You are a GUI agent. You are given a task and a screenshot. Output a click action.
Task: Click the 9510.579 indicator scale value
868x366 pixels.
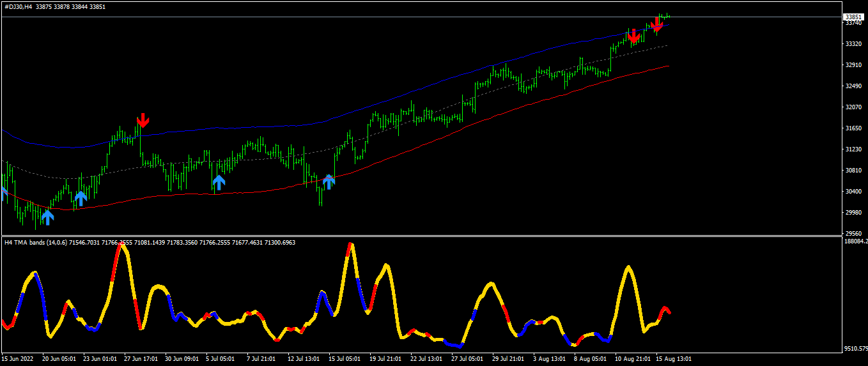pyautogui.click(x=855, y=349)
